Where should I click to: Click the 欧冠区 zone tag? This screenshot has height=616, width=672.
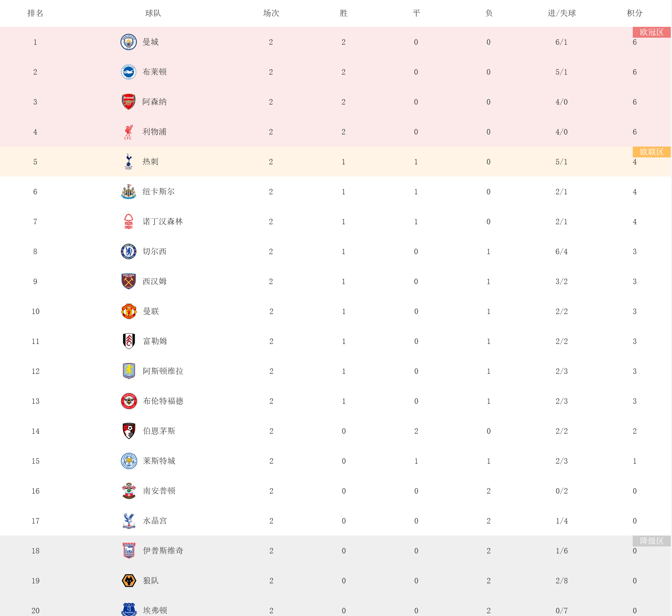click(651, 32)
